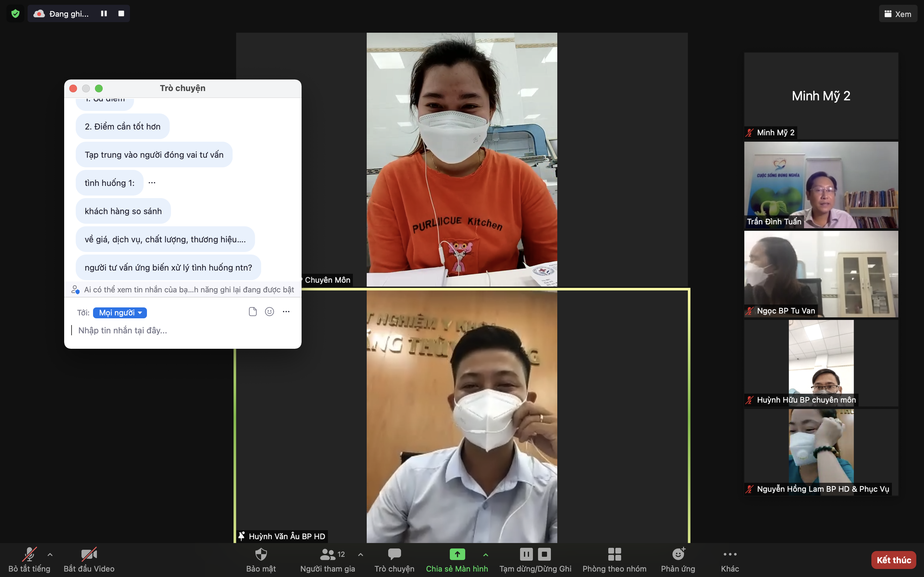Click emoji smiley icon in chat
This screenshot has height=577, width=924.
coord(269,312)
